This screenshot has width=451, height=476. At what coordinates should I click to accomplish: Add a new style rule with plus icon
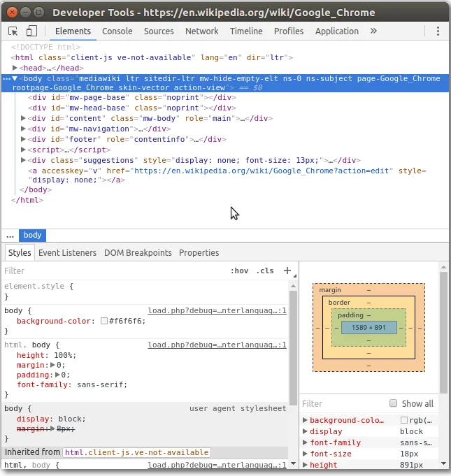click(x=287, y=271)
